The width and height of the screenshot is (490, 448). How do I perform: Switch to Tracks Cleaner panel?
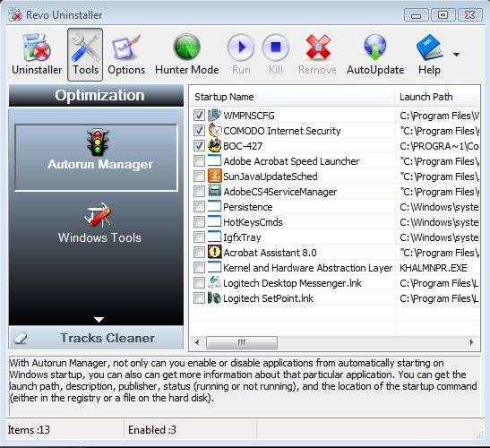[96, 338]
